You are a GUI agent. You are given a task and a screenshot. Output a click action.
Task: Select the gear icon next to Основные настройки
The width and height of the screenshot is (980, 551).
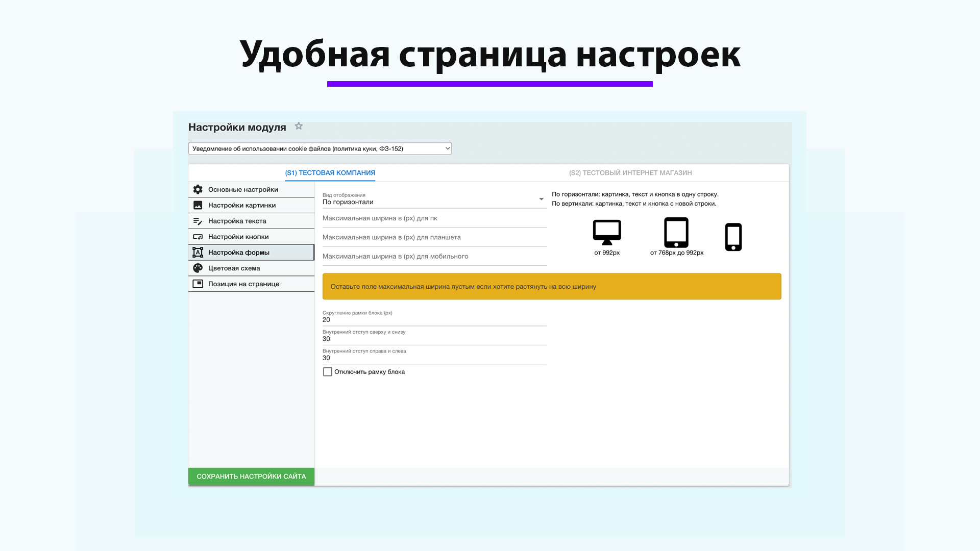click(198, 189)
